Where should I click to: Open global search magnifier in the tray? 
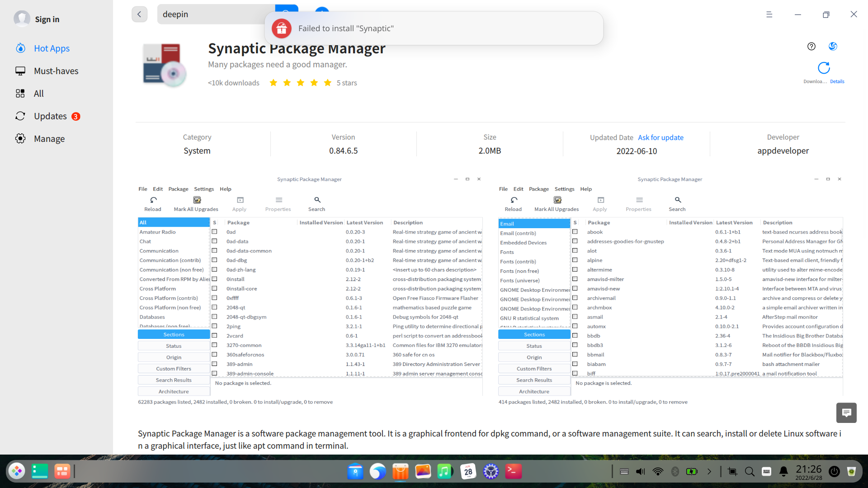pos(750,472)
